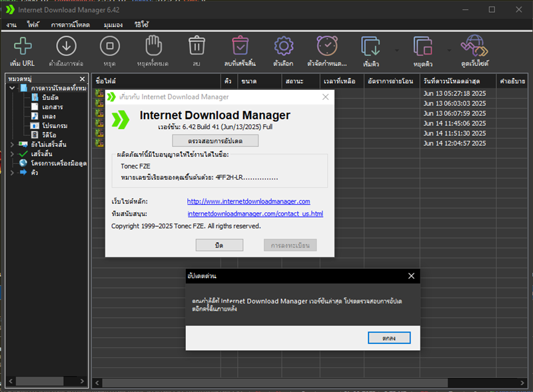This screenshot has height=392, width=533.
Task: Click left arrow of categories panel scrollbar
Action: [11, 381]
